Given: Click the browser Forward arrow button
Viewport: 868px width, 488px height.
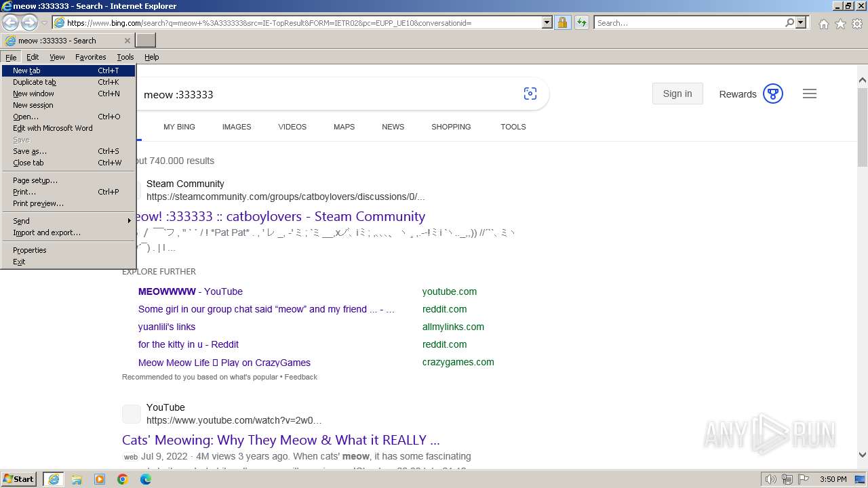Looking at the screenshot, I should point(29,22).
